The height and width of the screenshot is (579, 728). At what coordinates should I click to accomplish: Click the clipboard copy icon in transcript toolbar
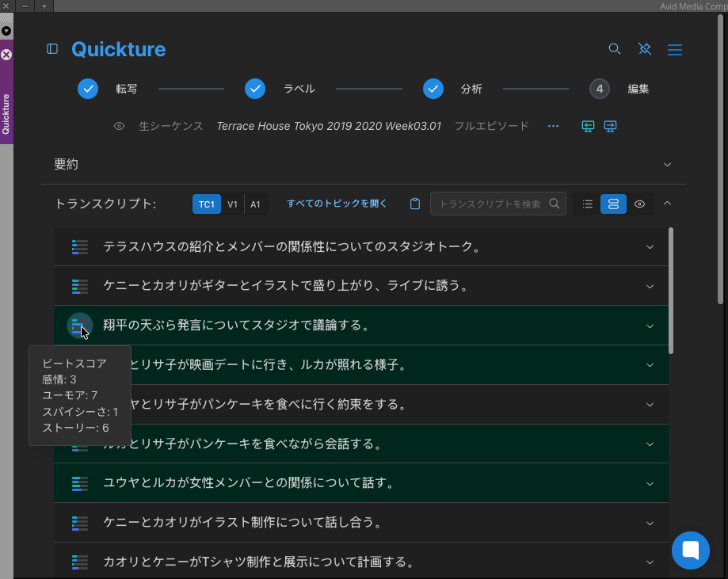[415, 204]
